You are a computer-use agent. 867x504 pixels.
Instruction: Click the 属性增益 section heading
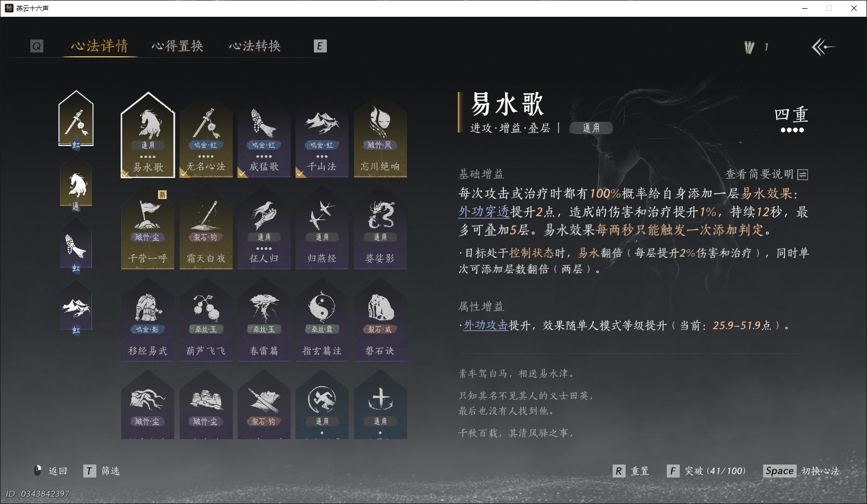pyautogui.click(x=481, y=307)
